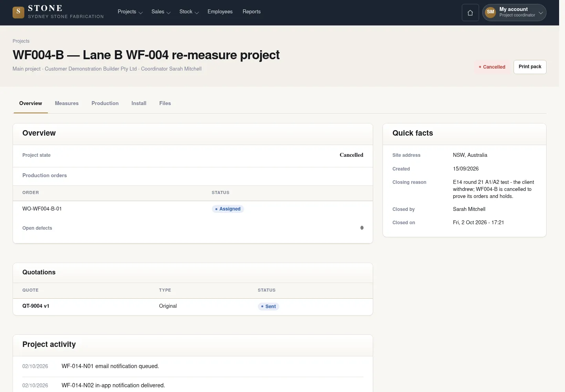Click the WF-014-N01 email notification entry
This screenshot has height=392, width=565.
(110, 366)
